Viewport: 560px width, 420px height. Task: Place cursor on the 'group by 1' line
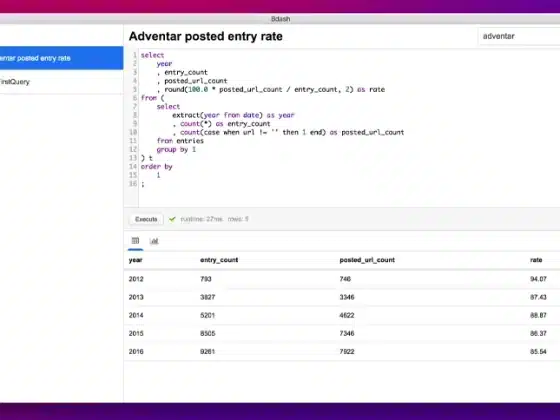coord(176,149)
